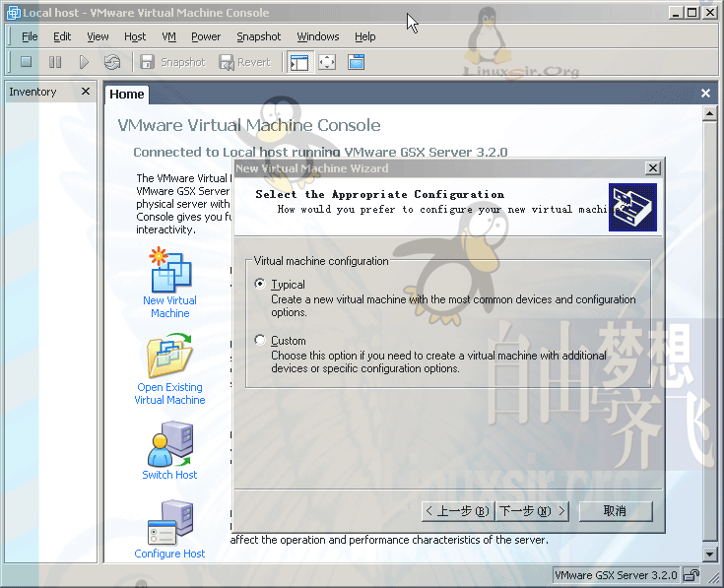Click the New Virtual Machine link text
724x588 pixels.
[x=169, y=306]
